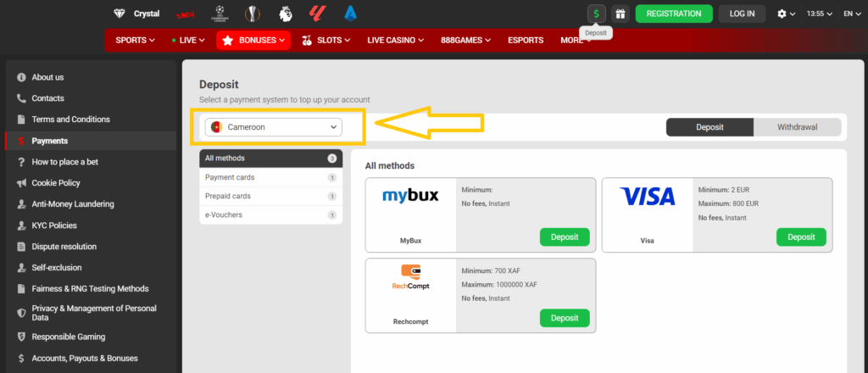Image resolution: width=868 pixels, height=373 pixels.
Task: Click the LaLiga logo icon
Action: [318, 14]
